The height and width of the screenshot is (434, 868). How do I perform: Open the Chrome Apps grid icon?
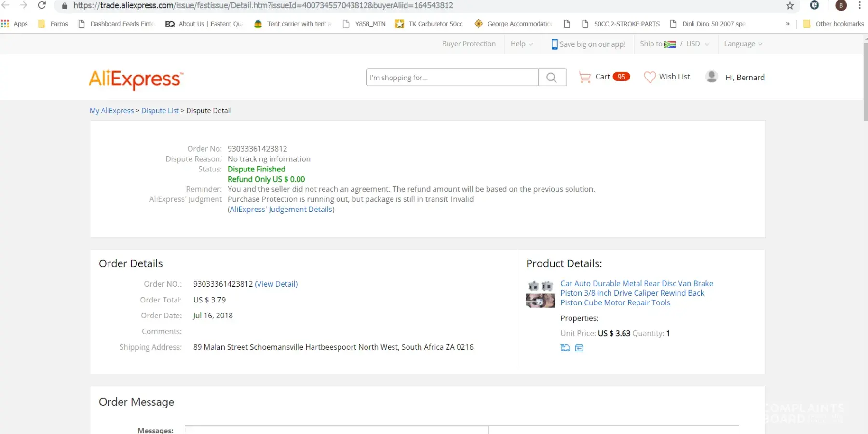5,24
